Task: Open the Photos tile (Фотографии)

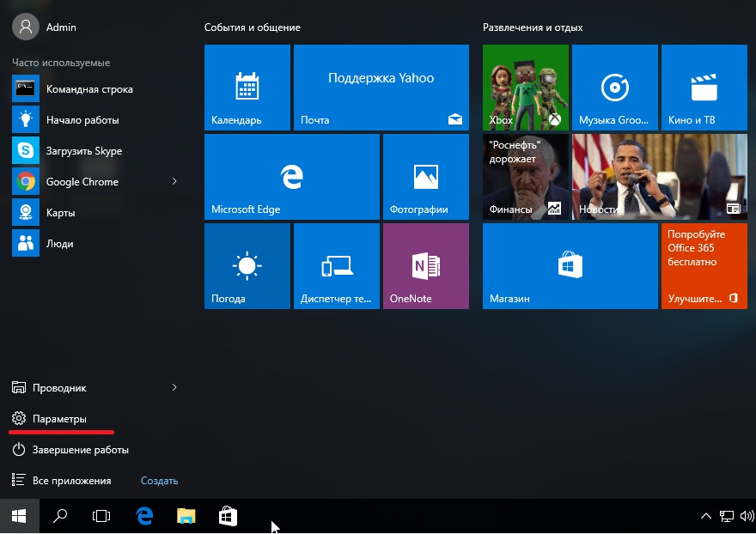Action: (x=426, y=176)
